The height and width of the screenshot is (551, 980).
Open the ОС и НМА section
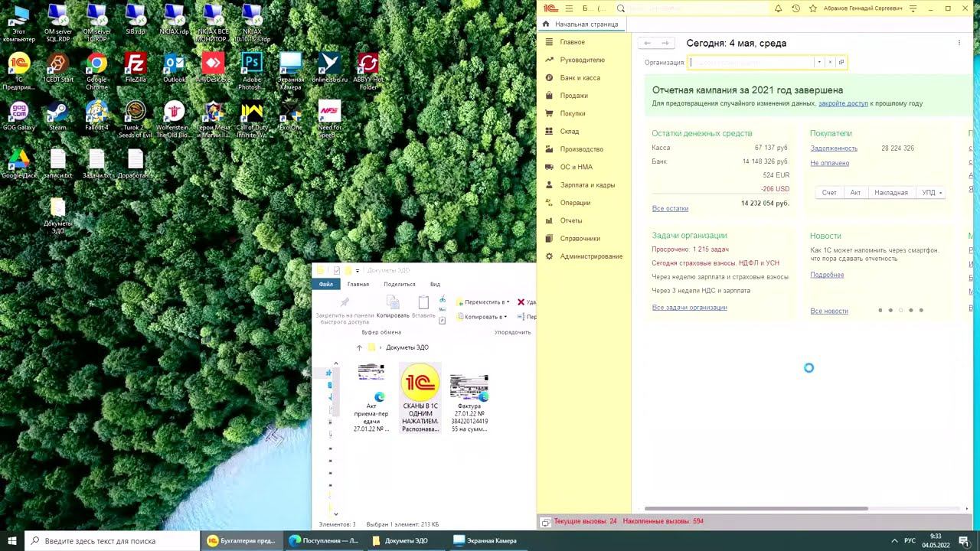(577, 167)
